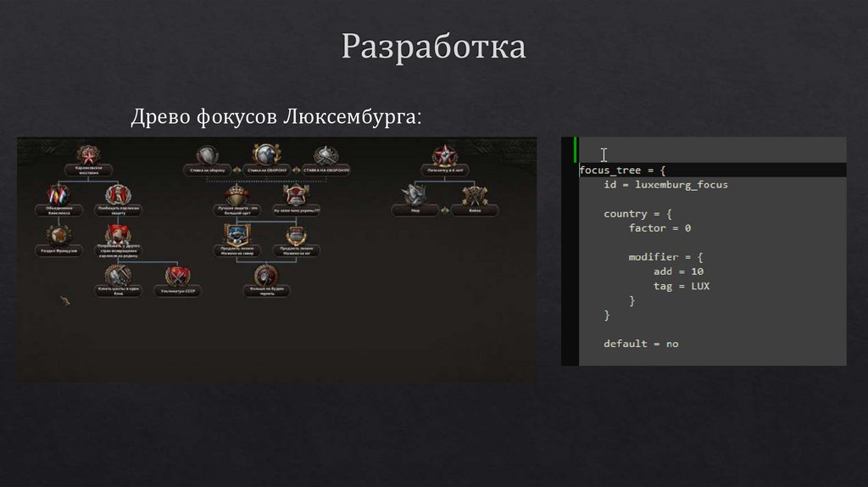
Task: Click the slide title Разработка
Action: [x=433, y=47]
